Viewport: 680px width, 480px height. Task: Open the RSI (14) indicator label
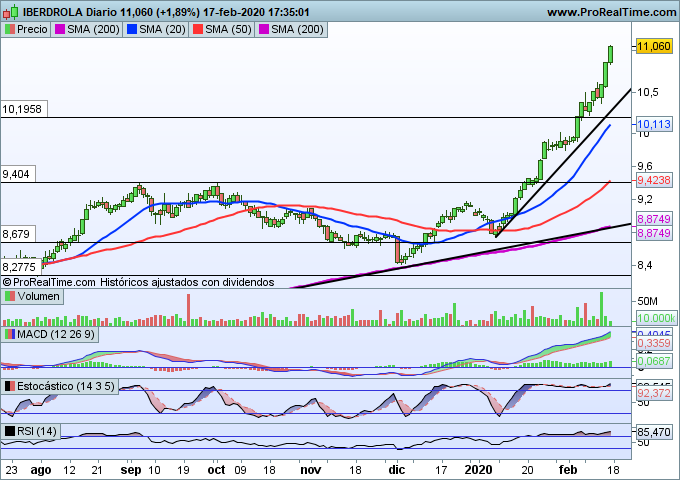tap(37, 431)
